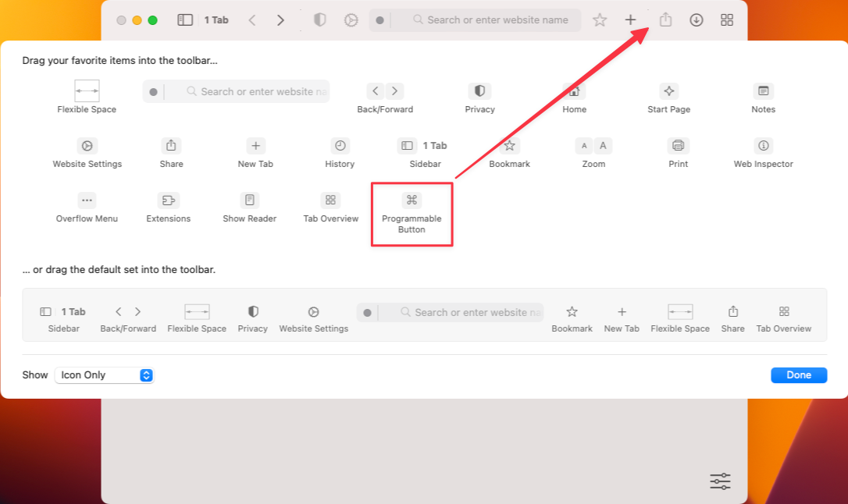This screenshot has height=504, width=848.
Task: Click the Done button
Action: point(798,374)
